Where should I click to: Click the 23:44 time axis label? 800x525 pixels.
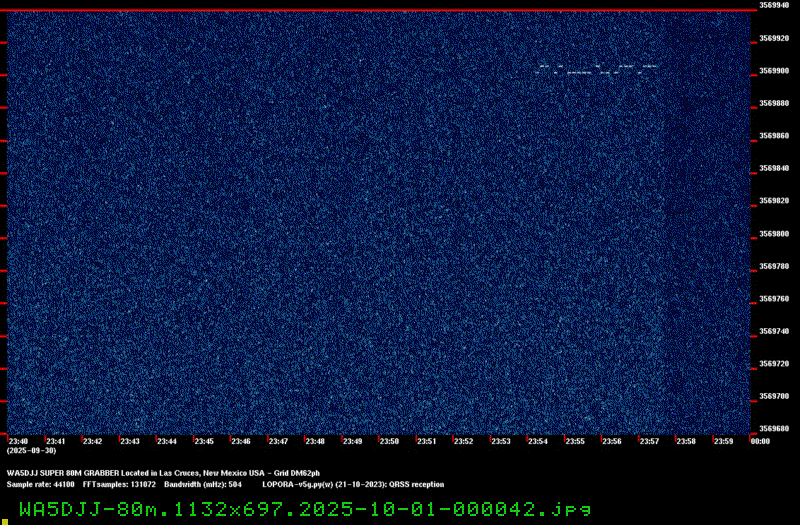pyautogui.click(x=167, y=441)
